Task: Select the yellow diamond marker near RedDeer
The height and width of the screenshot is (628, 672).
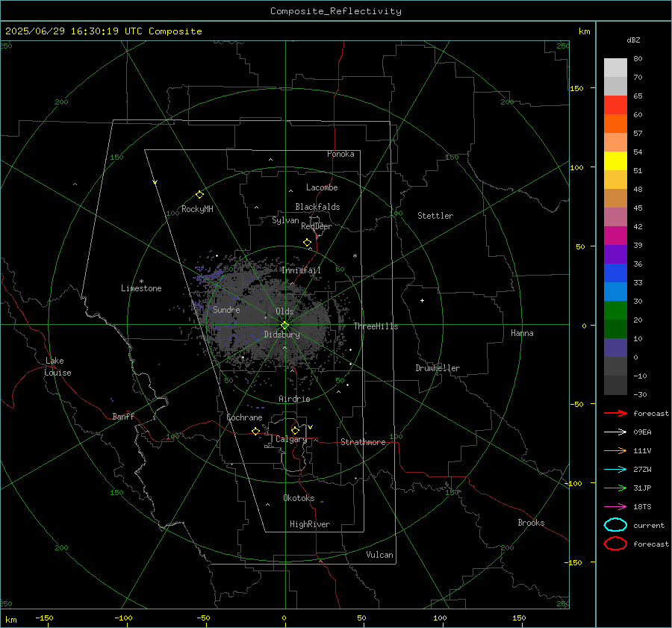Action: tap(307, 243)
